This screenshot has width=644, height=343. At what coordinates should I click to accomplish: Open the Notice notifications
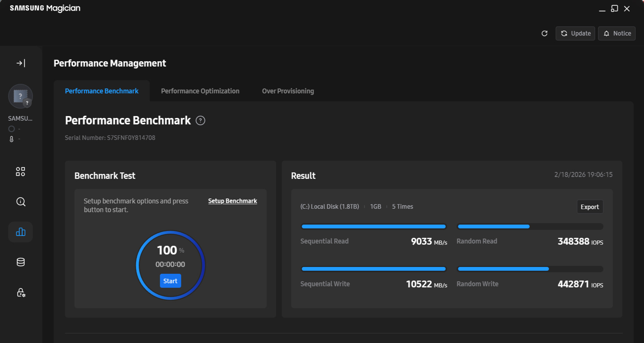[x=616, y=33]
